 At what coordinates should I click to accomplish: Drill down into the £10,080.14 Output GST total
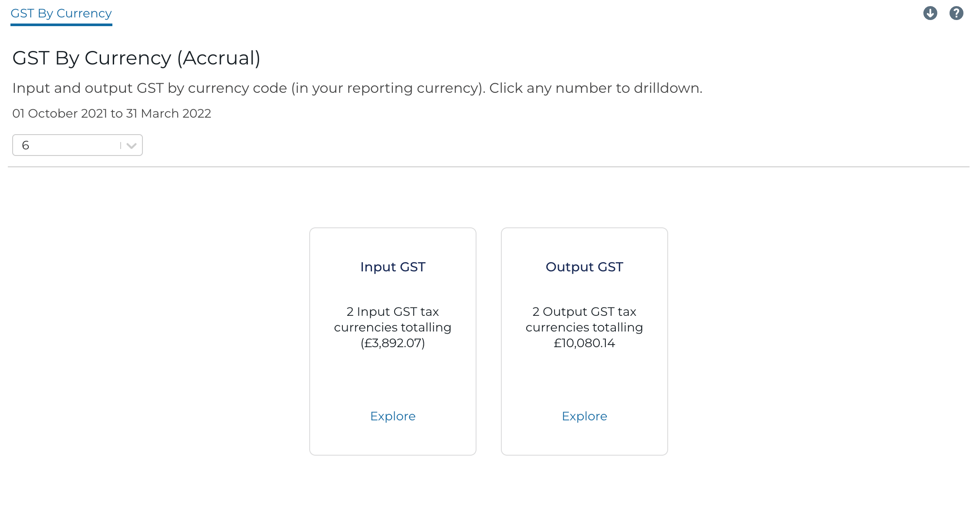point(584,343)
